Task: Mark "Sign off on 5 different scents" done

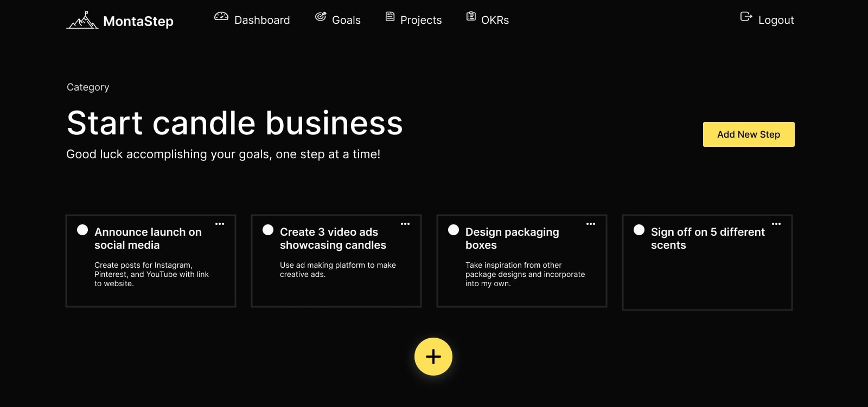Action: click(x=639, y=230)
